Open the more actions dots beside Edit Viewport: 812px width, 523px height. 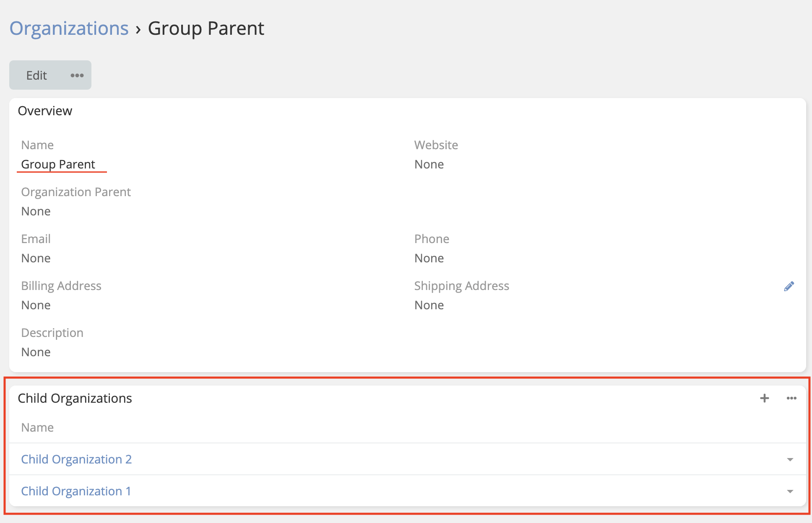tap(77, 75)
